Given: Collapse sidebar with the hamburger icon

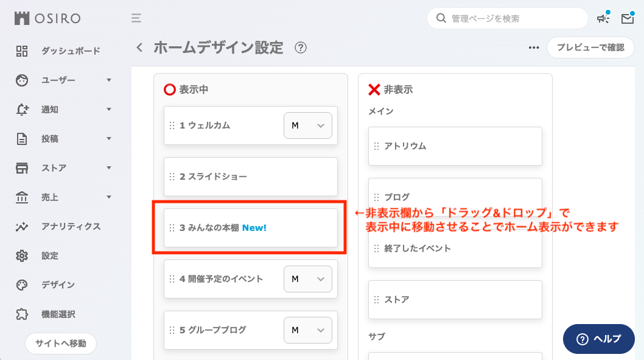Looking at the screenshot, I should [x=136, y=18].
